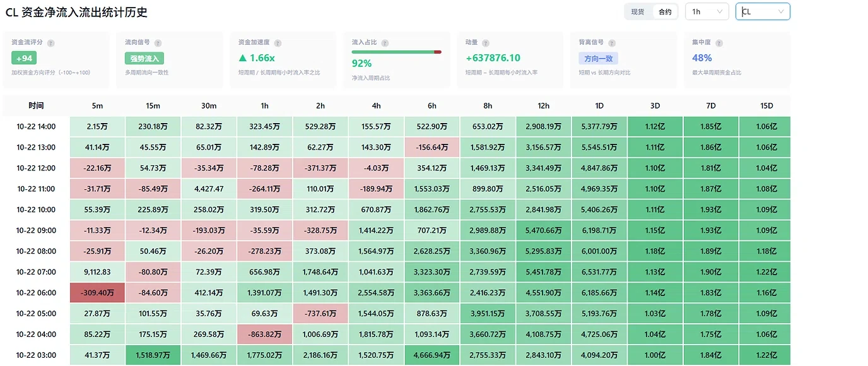Click the 1,518.97万 cell
Screen dimensions: 868x366
pyautogui.click(x=153, y=355)
